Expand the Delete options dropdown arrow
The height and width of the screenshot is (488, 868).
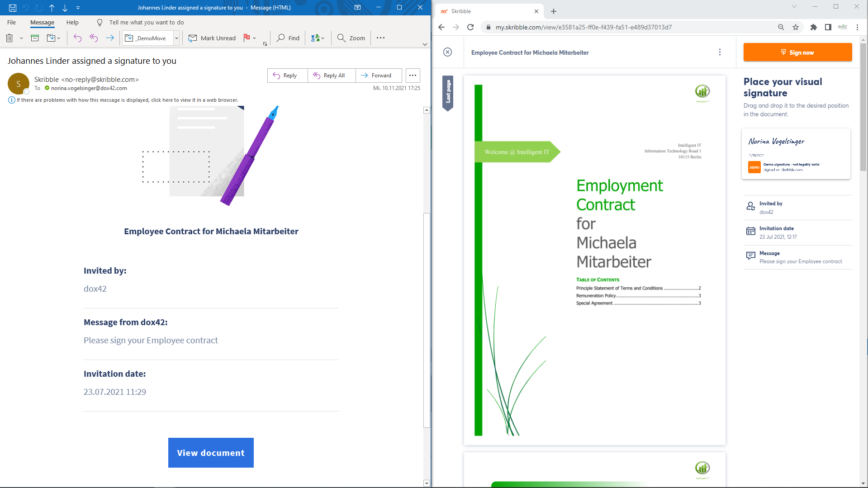click(21, 38)
